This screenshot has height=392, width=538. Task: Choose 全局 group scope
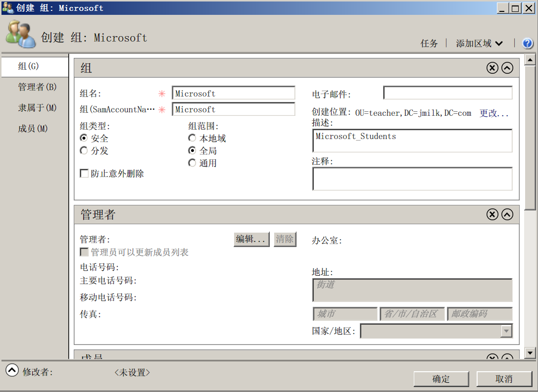coord(192,150)
